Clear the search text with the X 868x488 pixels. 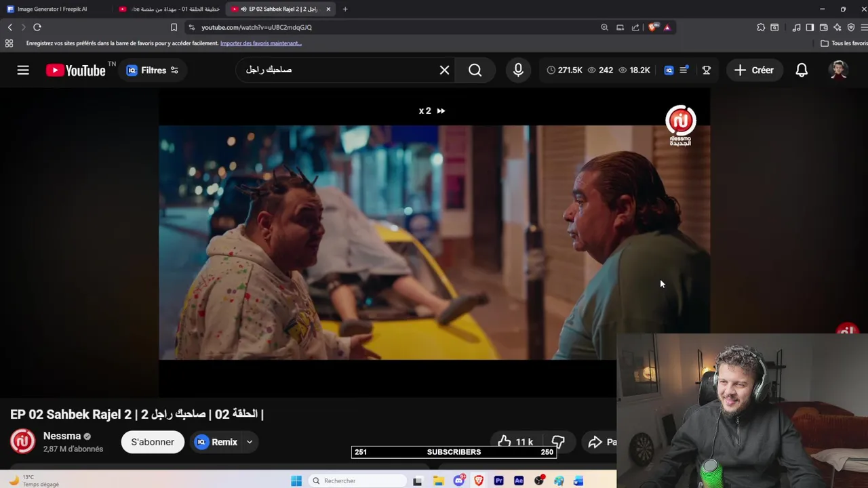pos(444,70)
